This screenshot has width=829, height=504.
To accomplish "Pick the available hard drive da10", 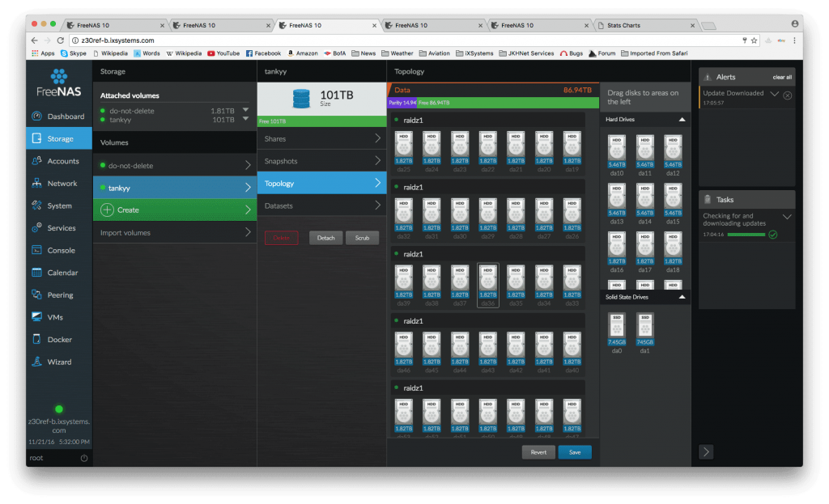I will [x=616, y=155].
